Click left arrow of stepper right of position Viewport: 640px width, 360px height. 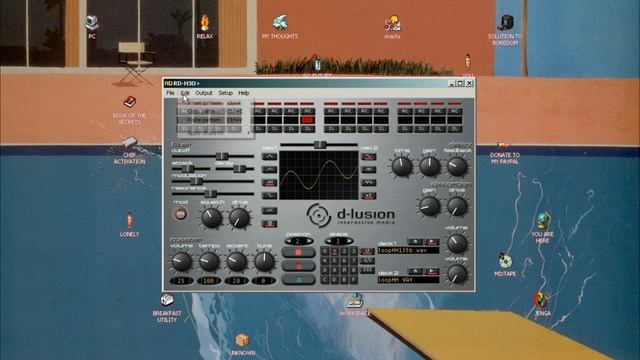(328, 242)
